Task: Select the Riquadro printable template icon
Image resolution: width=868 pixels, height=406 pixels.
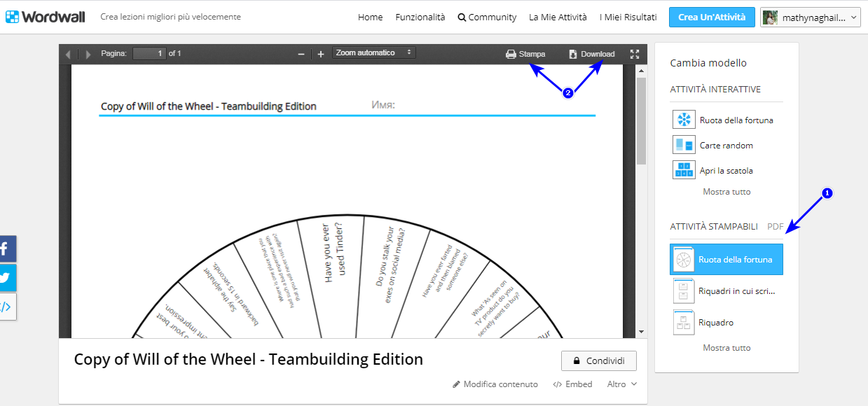Action: click(x=683, y=322)
